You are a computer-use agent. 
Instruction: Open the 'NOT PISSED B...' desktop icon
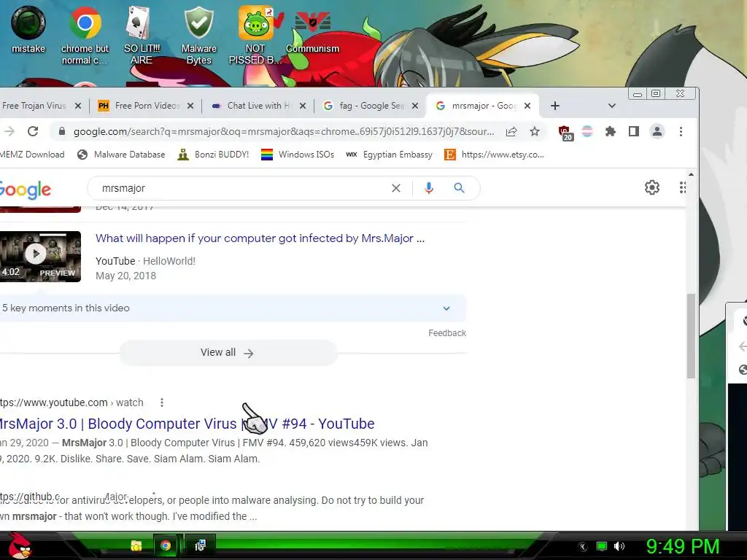[255, 34]
